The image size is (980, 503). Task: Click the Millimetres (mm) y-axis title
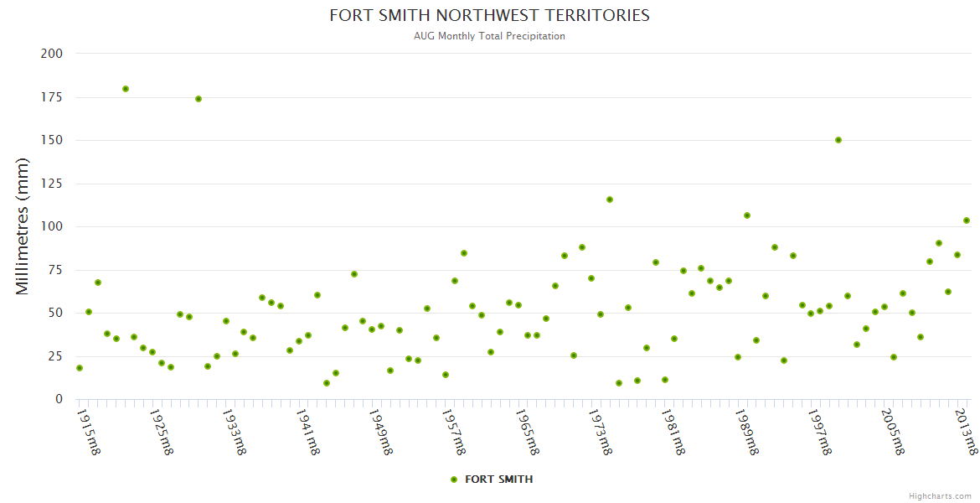click(23, 226)
